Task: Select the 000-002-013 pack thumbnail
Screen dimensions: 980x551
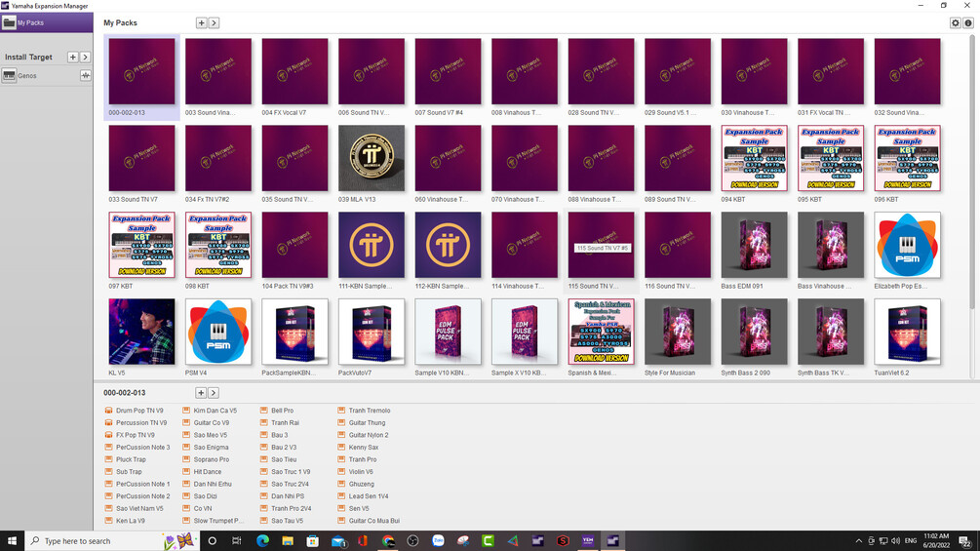Action: pos(141,71)
